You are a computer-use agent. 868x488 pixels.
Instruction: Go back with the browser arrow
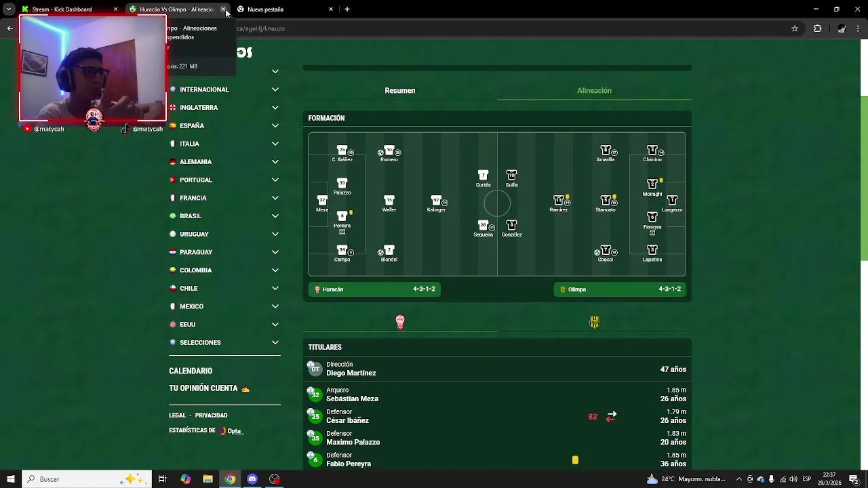tap(9, 28)
